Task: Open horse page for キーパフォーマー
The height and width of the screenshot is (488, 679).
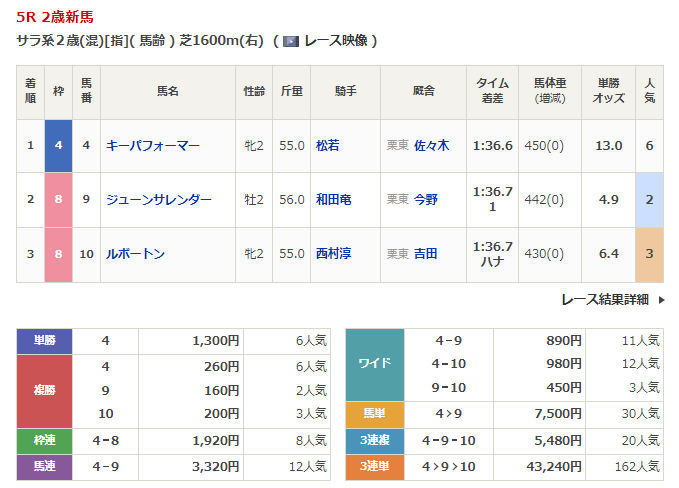Action: click(x=152, y=145)
